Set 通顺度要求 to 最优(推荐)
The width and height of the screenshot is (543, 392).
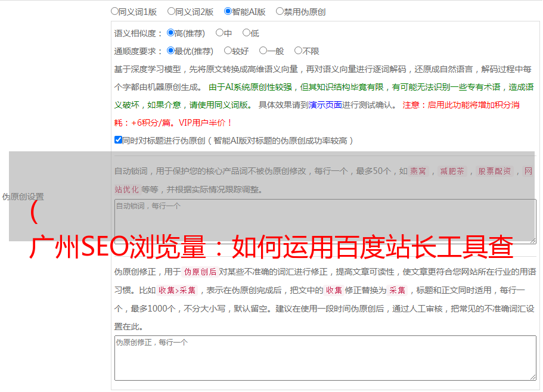(170, 51)
